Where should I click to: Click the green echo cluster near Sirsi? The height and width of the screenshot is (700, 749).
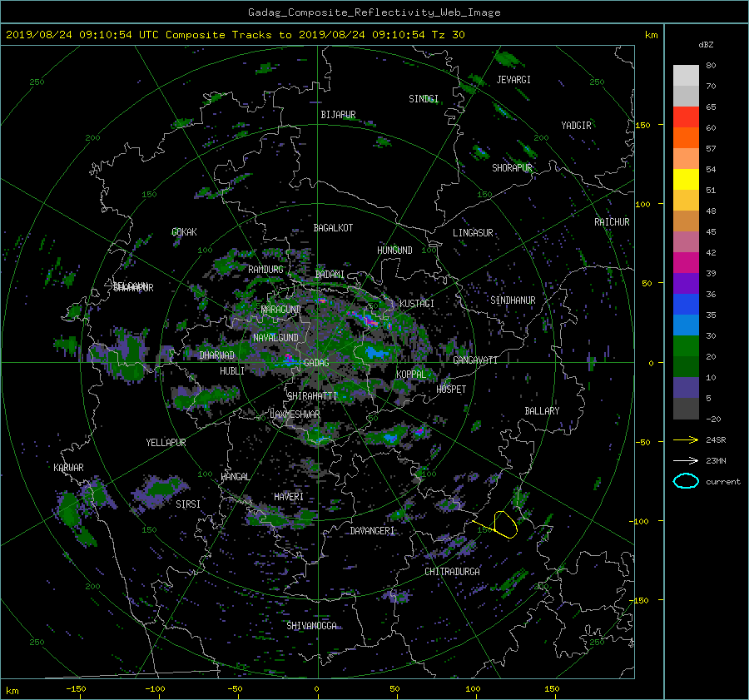coord(161,490)
